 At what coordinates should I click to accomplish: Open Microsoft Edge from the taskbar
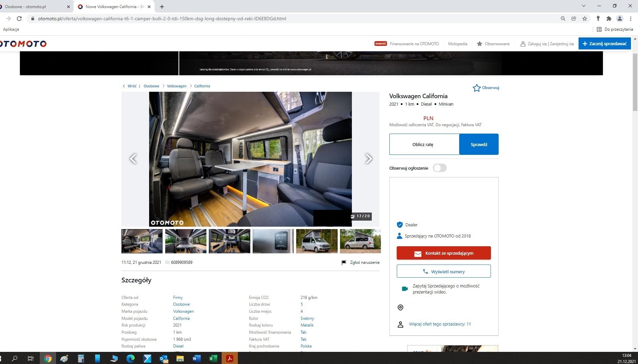coord(131,358)
